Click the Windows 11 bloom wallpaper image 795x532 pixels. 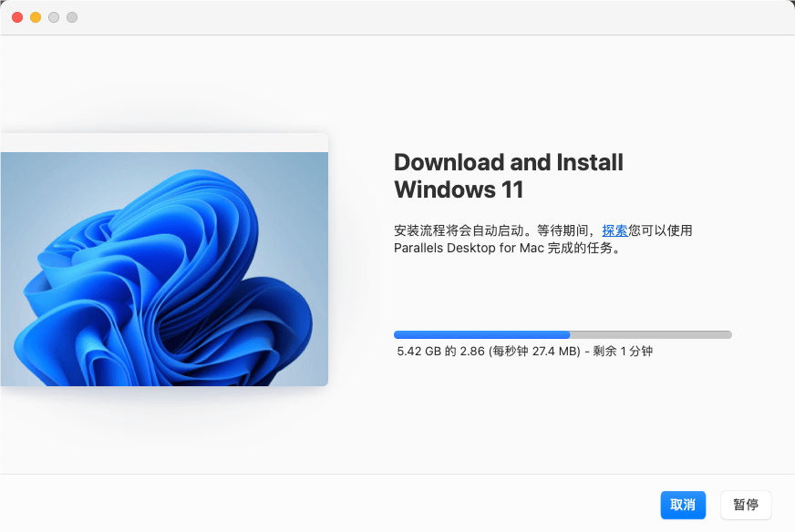pos(164,269)
